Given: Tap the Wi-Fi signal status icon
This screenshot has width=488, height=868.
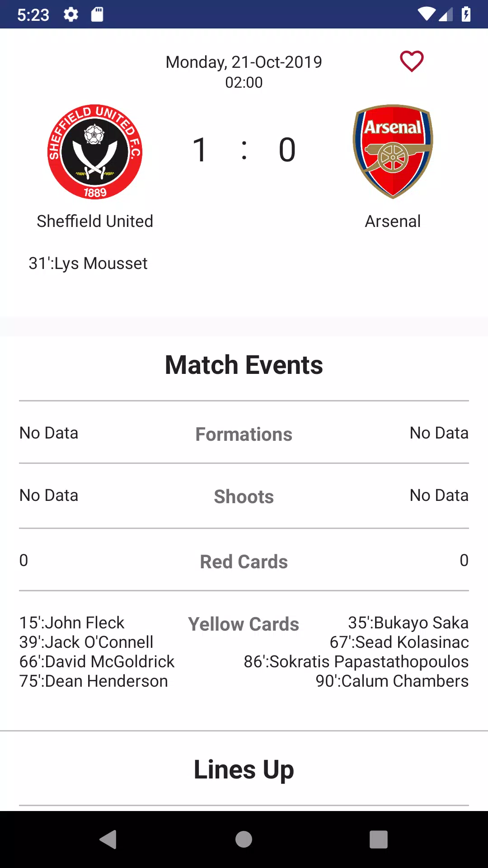Looking at the screenshot, I should [427, 14].
